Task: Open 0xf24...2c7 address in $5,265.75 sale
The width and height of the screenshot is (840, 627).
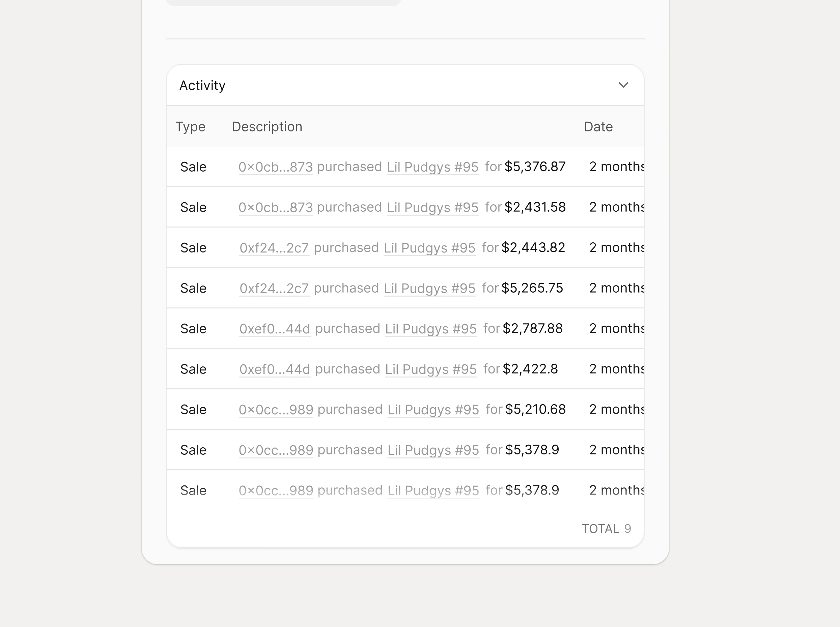Action: pyautogui.click(x=274, y=289)
